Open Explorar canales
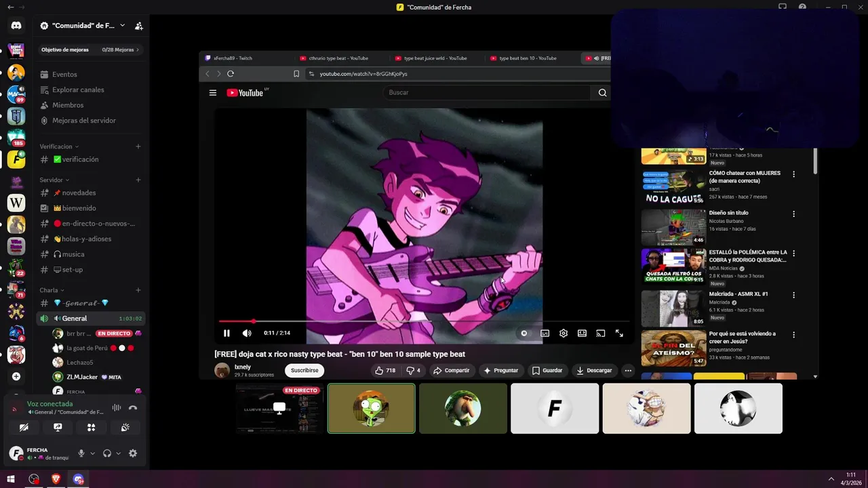The width and height of the screenshot is (868, 488). (x=90, y=89)
